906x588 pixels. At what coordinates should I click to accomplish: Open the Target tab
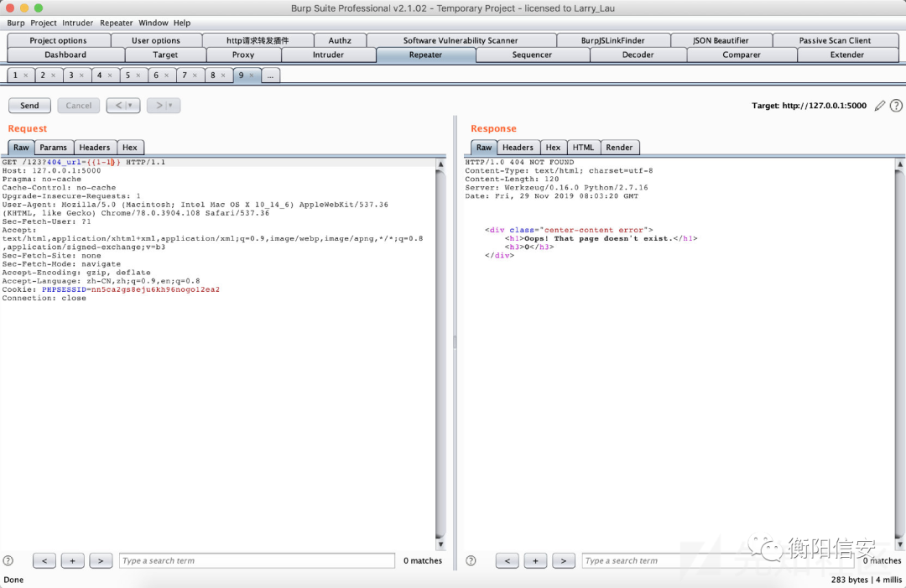click(165, 55)
